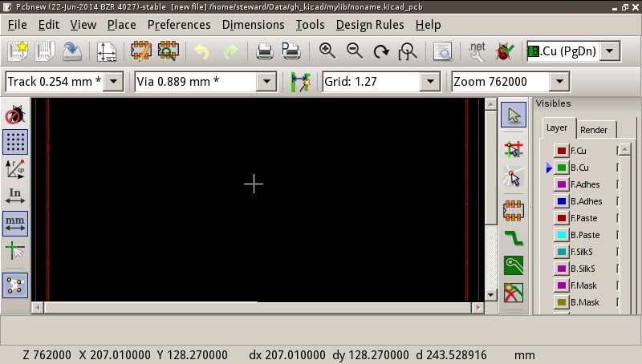Click layer list scroll up arrow
642x364 pixels.
(x=624, y=150)
